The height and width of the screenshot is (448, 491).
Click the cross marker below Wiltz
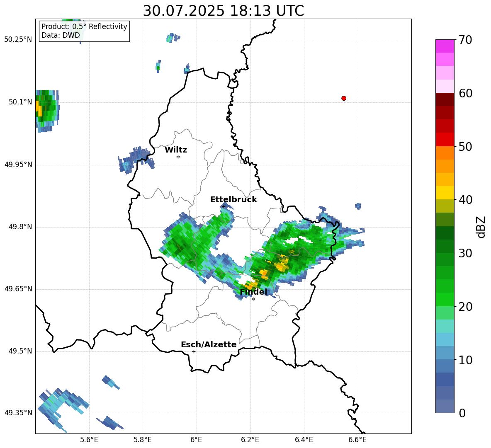(178, 157)
